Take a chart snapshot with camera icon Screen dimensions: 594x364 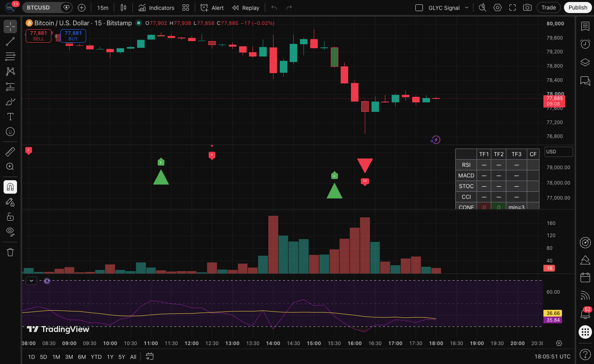(527, 8)
